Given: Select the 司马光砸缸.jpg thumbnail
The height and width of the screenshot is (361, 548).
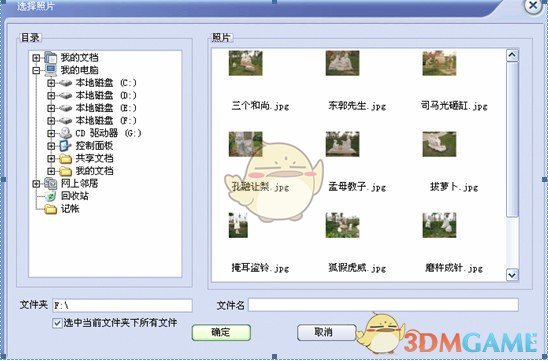Looking at the screenshot, I should coord(439,63).
